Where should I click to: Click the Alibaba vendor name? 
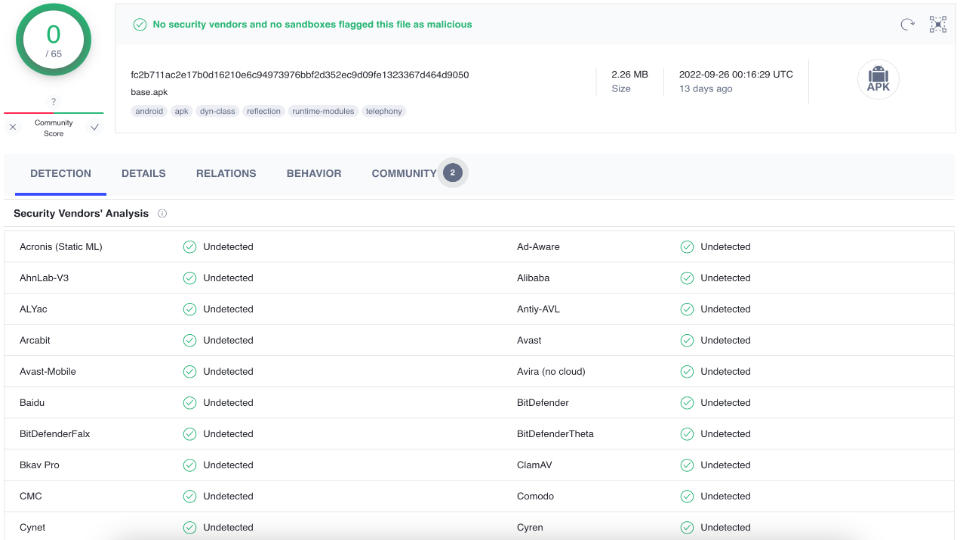click(x=533, y=278)
